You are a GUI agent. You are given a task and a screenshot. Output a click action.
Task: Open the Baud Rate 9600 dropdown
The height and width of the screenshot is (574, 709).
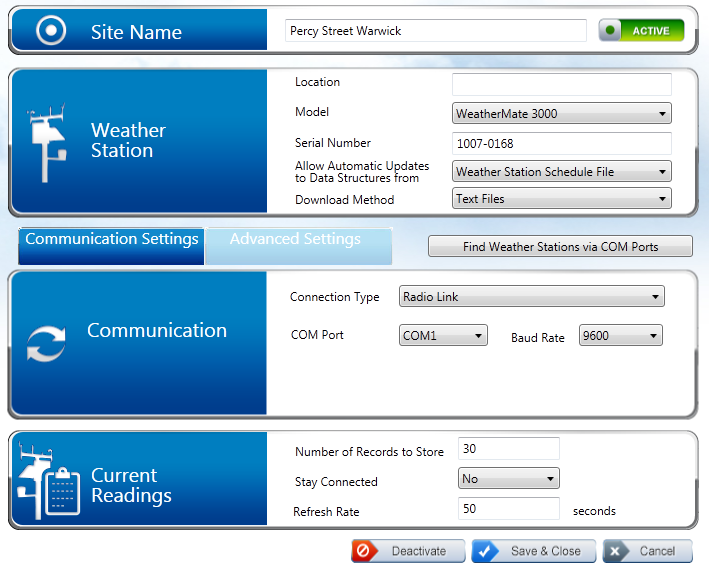point(620,336)
